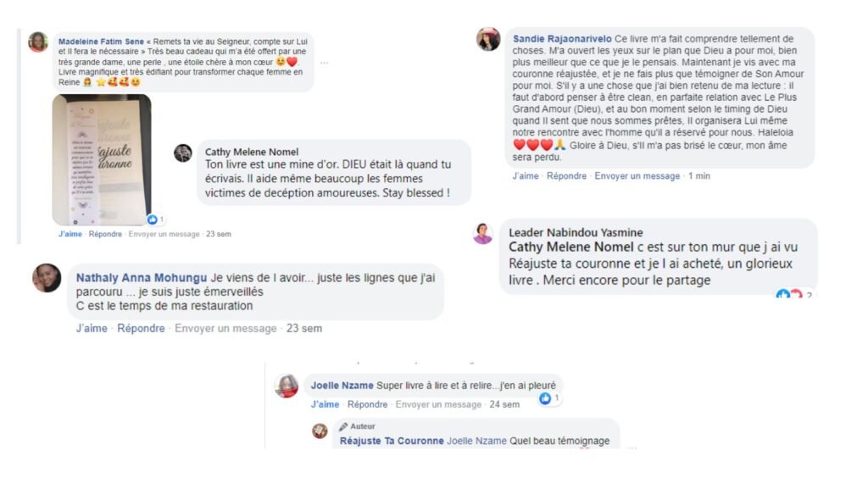Click Sandie Rajaonarivelo's profile avatar
868x489 pixels.
coord(488,40)
